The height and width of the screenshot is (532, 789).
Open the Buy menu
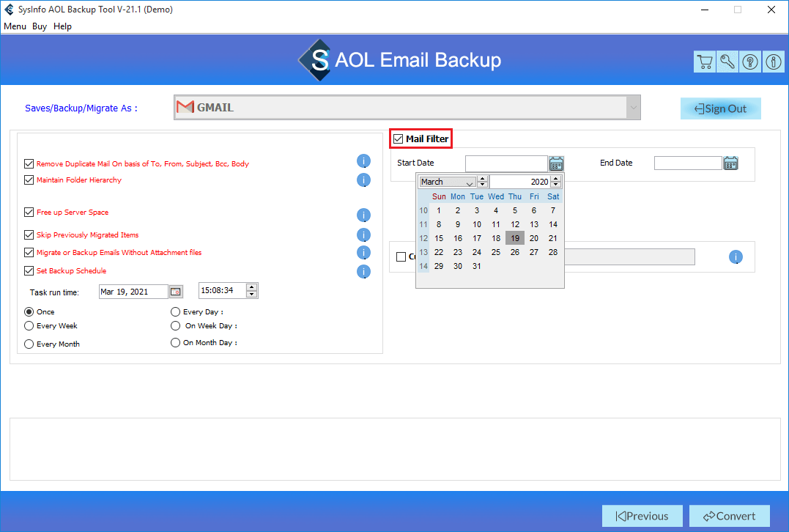(x=40, y=26)
